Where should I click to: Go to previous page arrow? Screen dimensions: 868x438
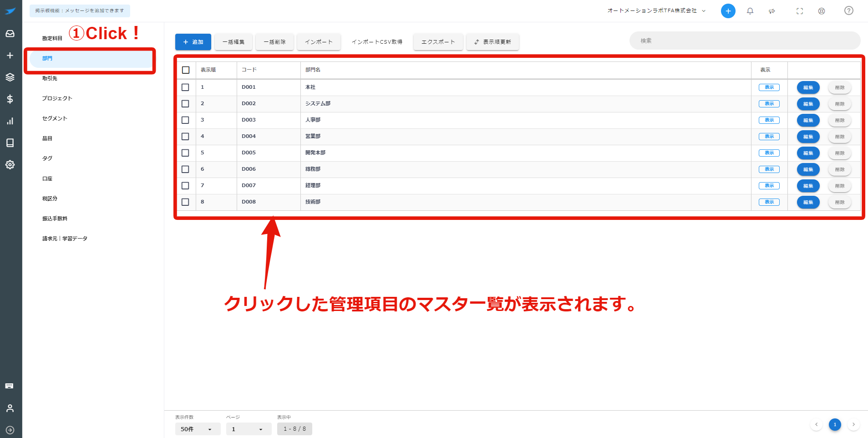[817, 424]
